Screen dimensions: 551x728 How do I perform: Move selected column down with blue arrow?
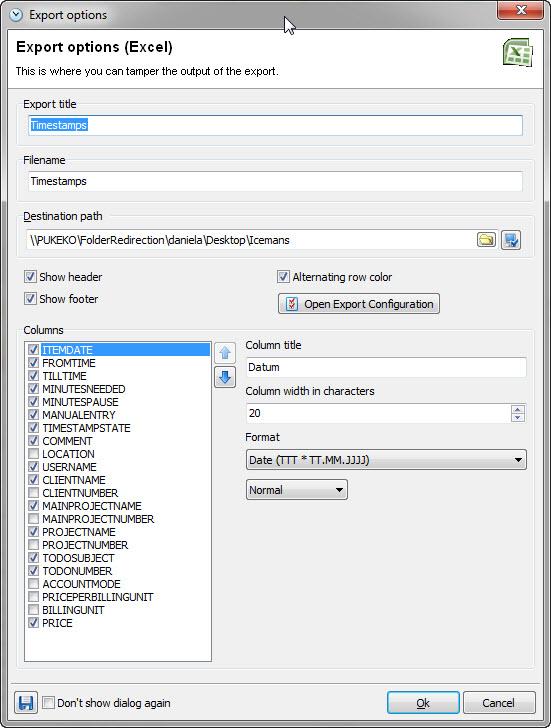[x=225, y=377]
